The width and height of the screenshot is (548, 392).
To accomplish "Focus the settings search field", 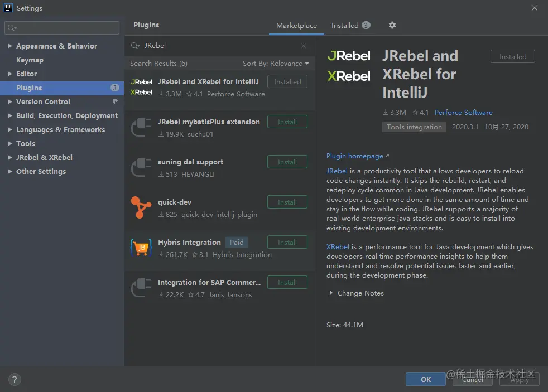I will click(62, 28).
